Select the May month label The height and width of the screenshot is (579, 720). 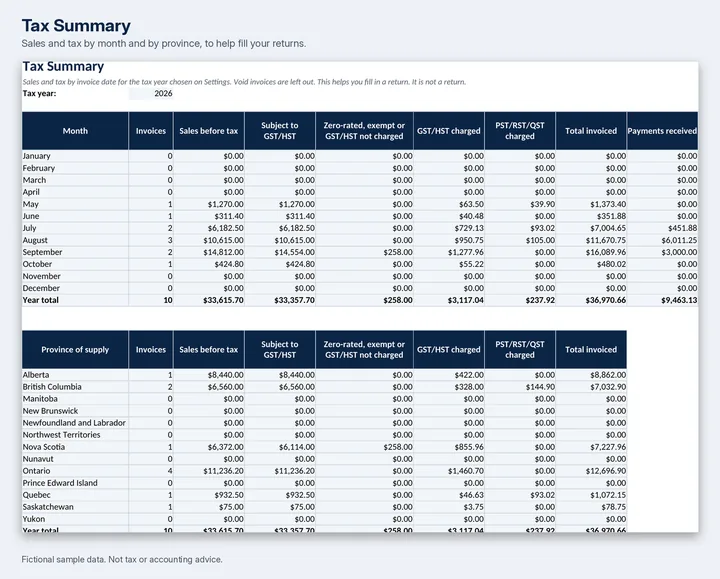point(31,204)
